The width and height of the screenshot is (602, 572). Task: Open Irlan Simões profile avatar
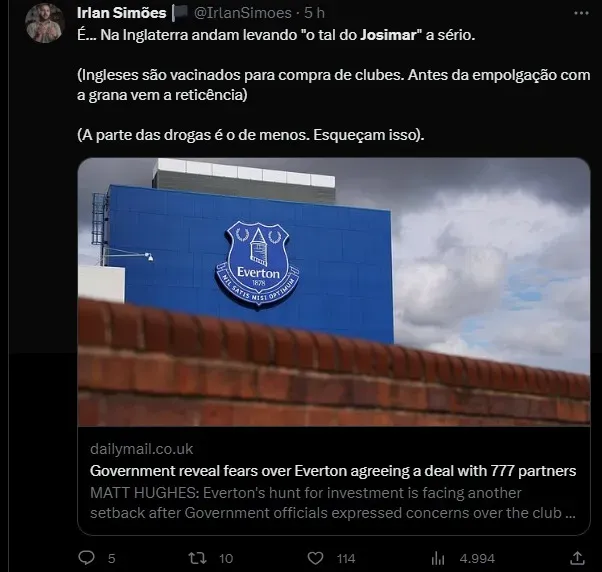[43, 21]
